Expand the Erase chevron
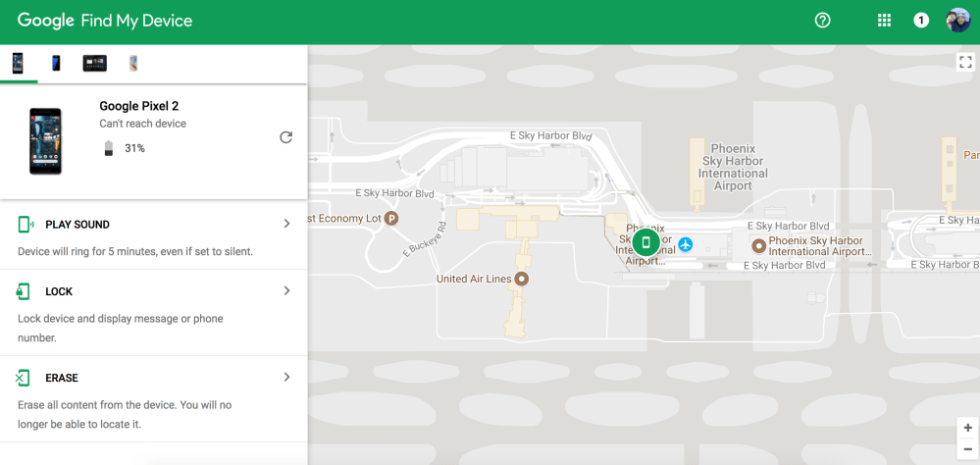 [x=286, y=377]
